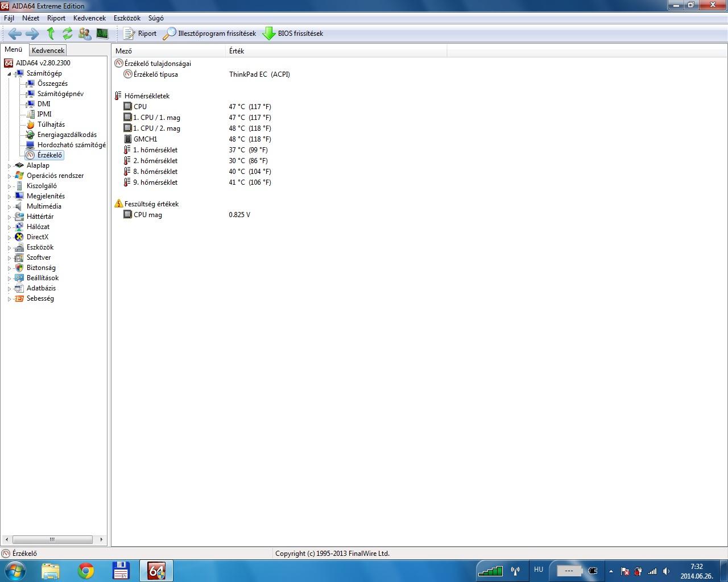The height and width of the screenshot is (582, 728).
Task: Open File Explorer from taskbar
Action: (x=51, y=571)
